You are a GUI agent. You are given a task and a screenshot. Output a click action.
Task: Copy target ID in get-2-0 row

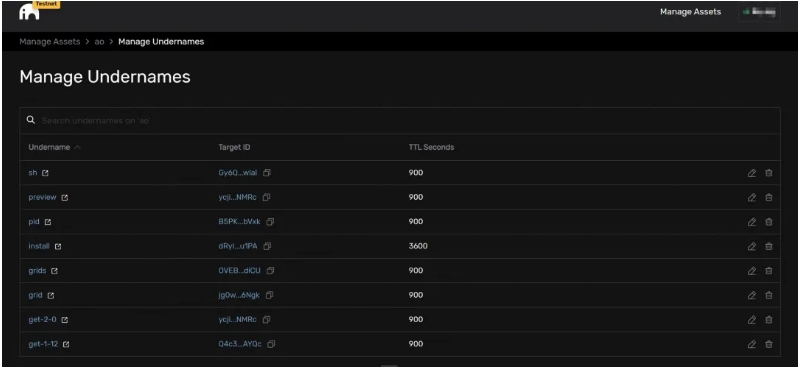[266, 320]
